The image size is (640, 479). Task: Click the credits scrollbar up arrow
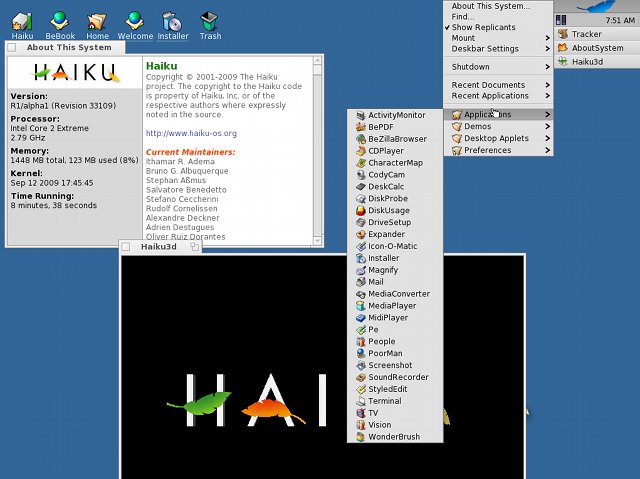pyautogui.click(x=318, y=60)
